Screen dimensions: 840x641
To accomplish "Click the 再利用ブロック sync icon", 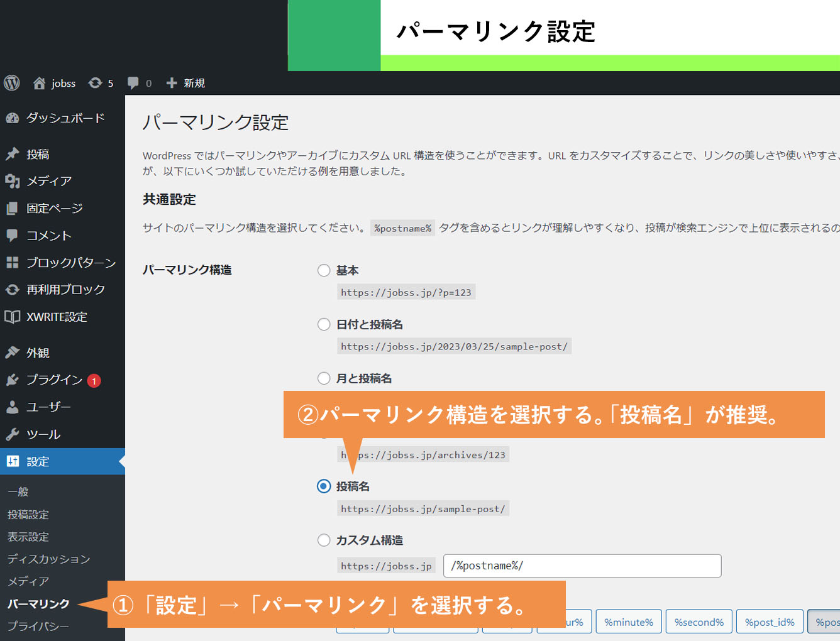I will click(12, 290).
